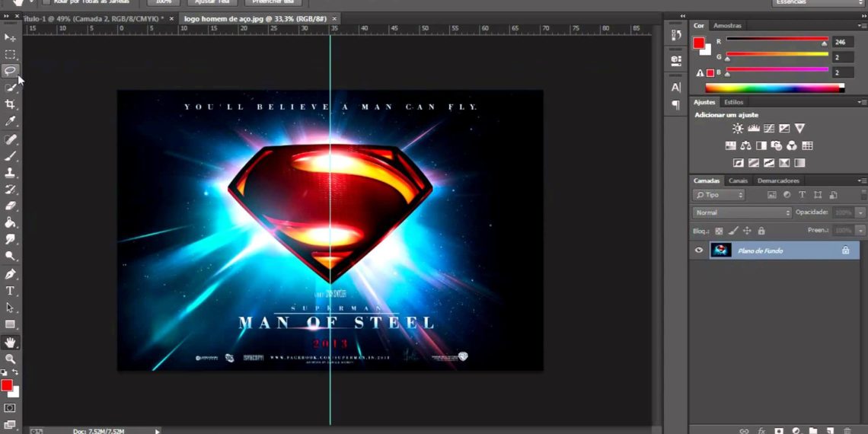868x434 pixels.
Task: Add a Brightness/Contrast adjustment
Action: click(x=738, y=129)
